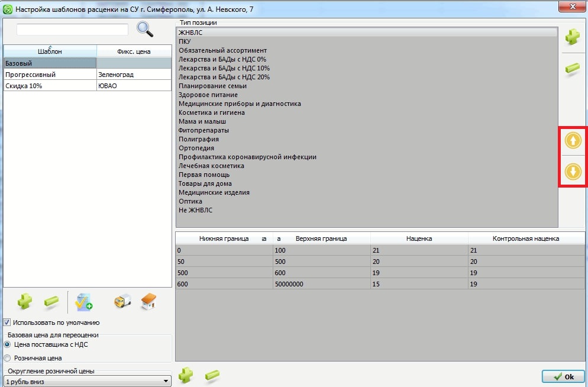
Task: Move position type up with the yellow arrow
Action: click(573, 140)
